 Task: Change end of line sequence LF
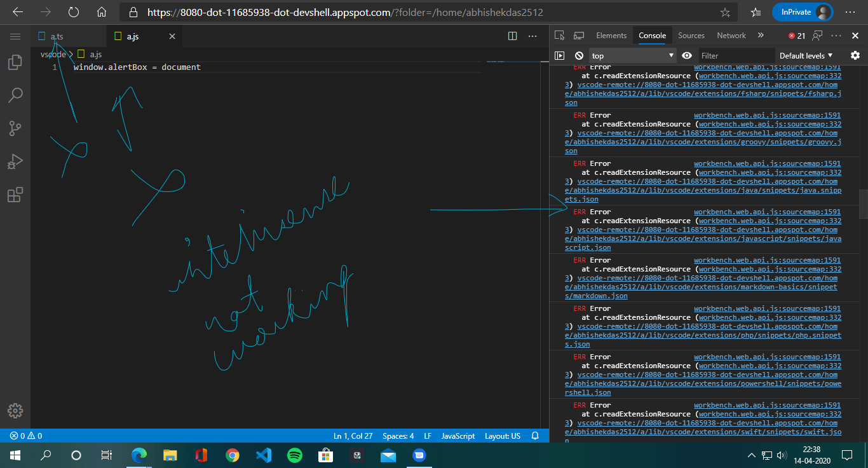pos(428,436)
